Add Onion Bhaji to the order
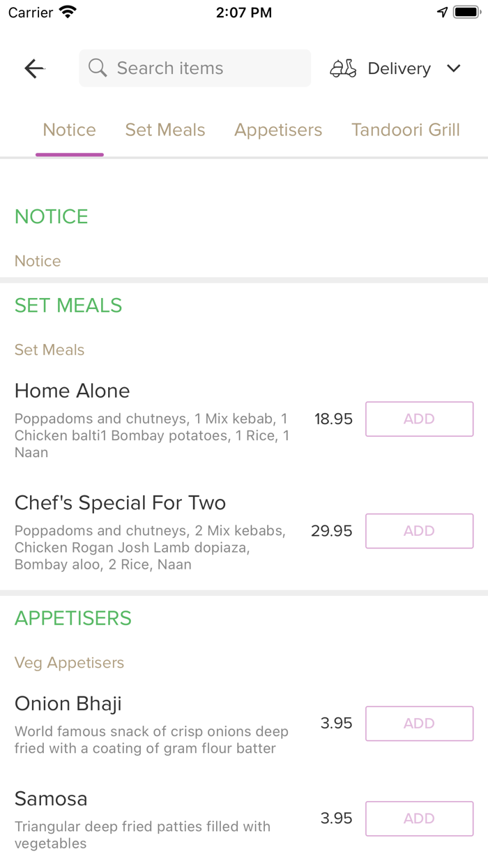 [419, 724]
